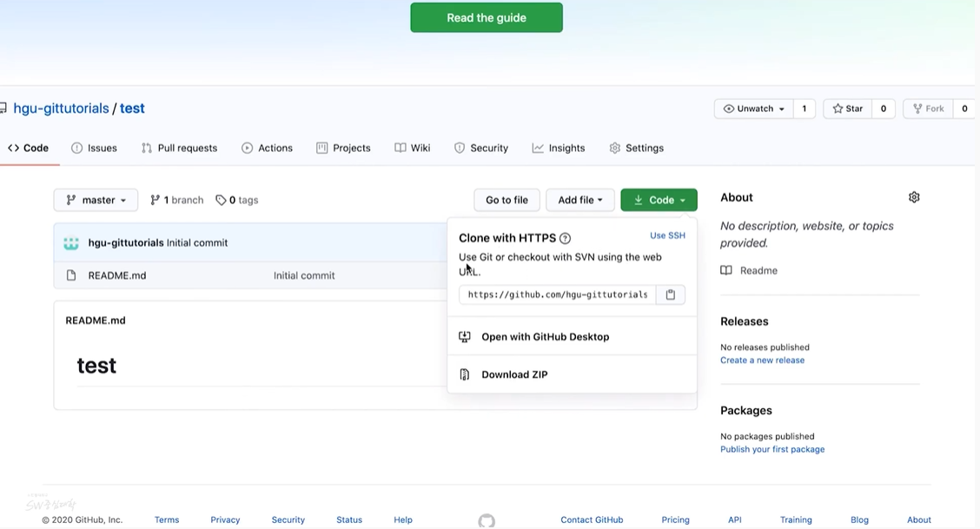Click the Read the guide button
980x529 pixels.
tap(487, 17)
